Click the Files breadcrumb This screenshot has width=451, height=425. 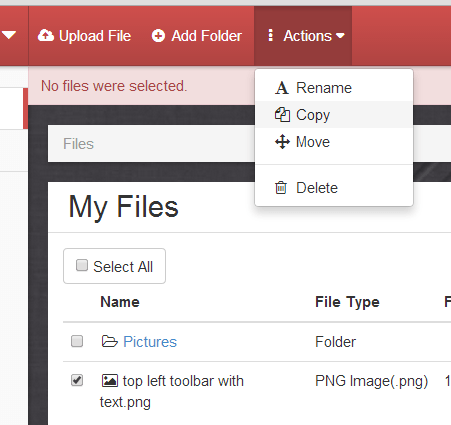pos(79,144)
